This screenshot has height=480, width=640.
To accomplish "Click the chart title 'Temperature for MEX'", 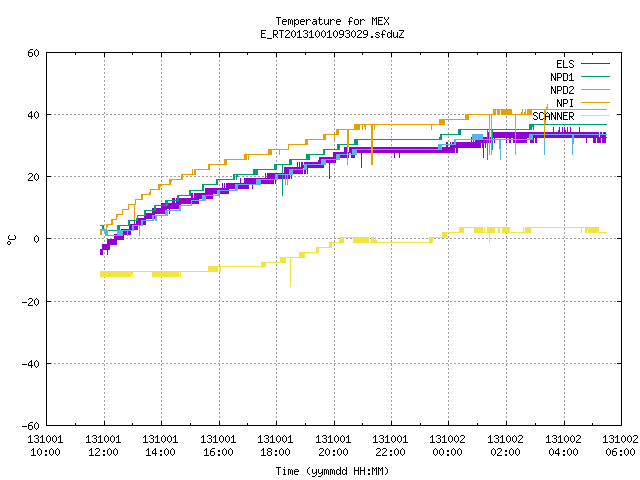I will [332, 21].
